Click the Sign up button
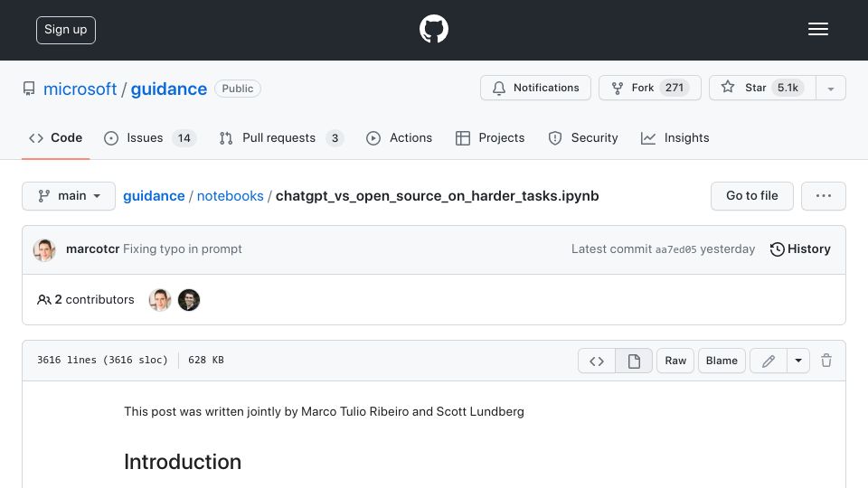The width and height of the screenshot is (868, 488). pos(66,30)
